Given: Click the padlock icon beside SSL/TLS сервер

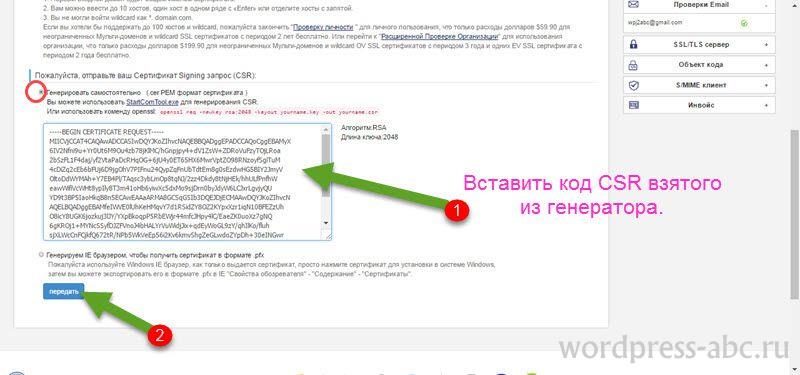Looking at the screenshot, I should click(x=634, y=44).
